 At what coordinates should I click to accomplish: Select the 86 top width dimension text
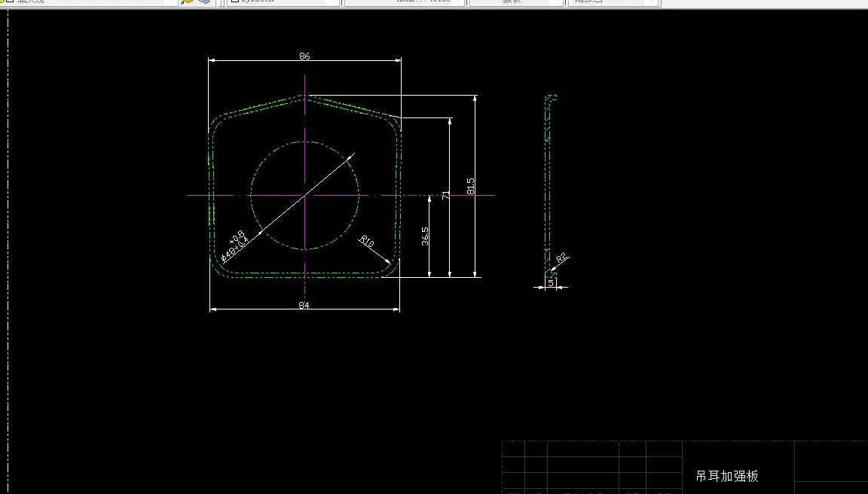[x=304, y=56]
